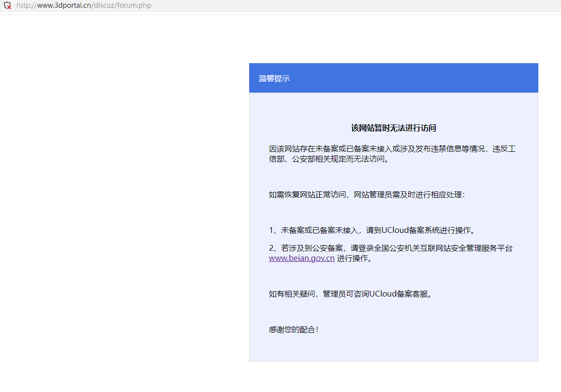Click the line 如需恢复网站正常访问

(x=367, y=194)
